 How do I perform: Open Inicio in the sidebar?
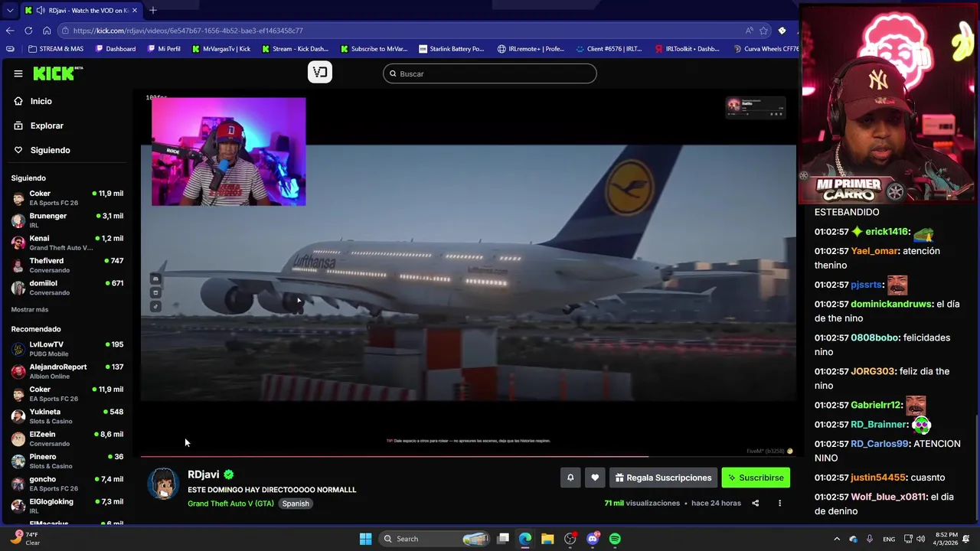click(41, 101)
